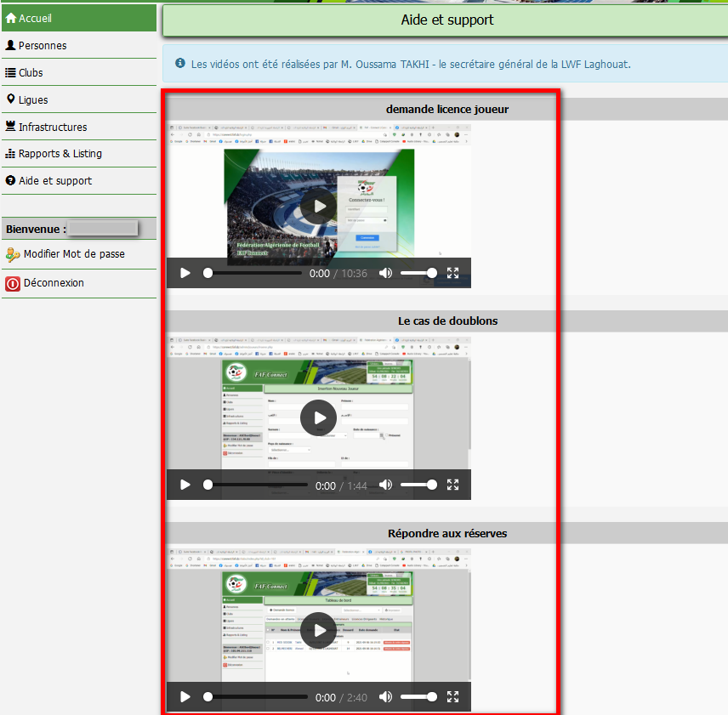Click center play button on 'Le cas de doublons' video
The height and width of the screenshot is (715, 728).
click(x=319, y=417)
